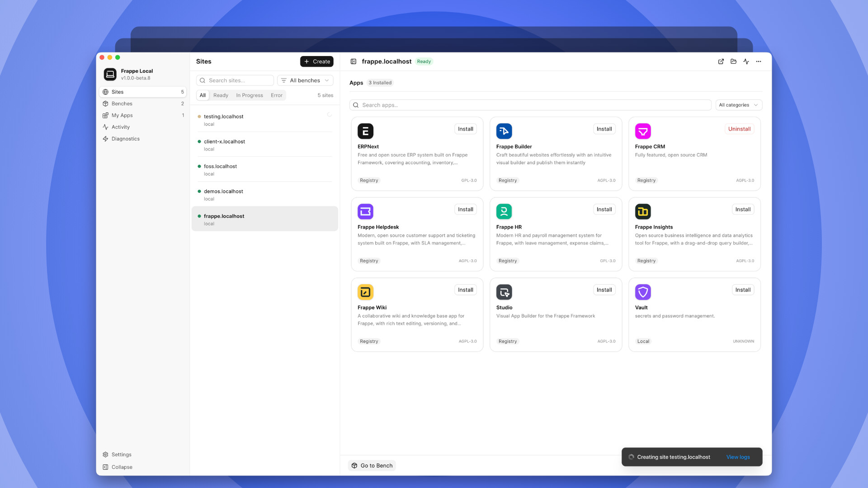Toggle the panel layout icon beside frappe.localhost
This screenshot has height=488, width=868.
click(x=354, y=61)
